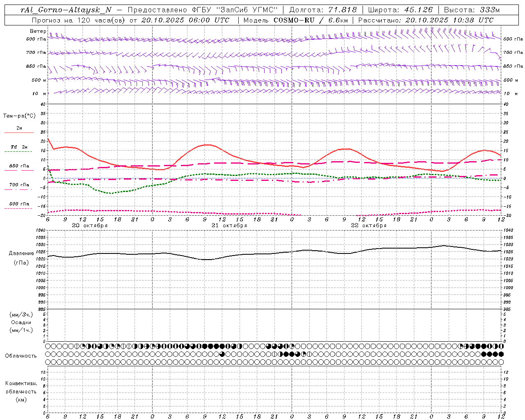The width and height of the screenshot is (525, 420).
Task: Click the Td 2м dew point legend entry
Action: (x=19, y=147)
